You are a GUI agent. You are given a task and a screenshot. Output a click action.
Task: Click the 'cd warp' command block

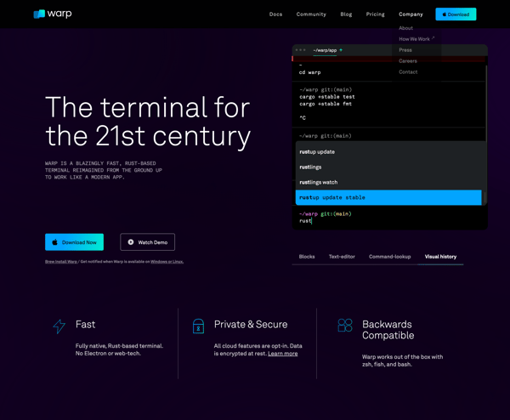coord(309,72)
